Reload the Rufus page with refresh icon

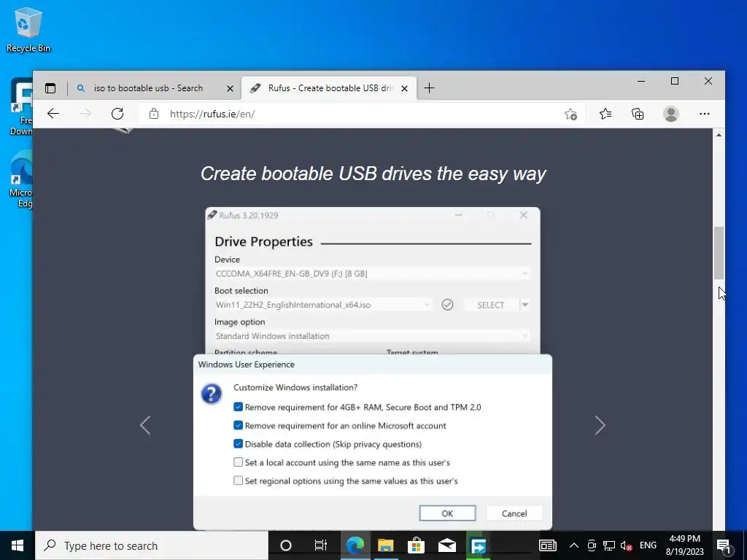[x=117, y=114]
